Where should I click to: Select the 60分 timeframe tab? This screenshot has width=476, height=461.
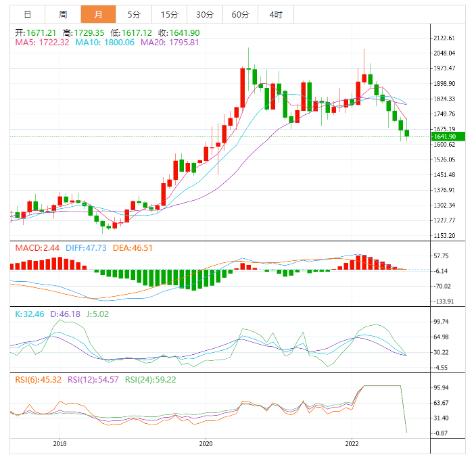pyautogui.click(x=240, y=14)
